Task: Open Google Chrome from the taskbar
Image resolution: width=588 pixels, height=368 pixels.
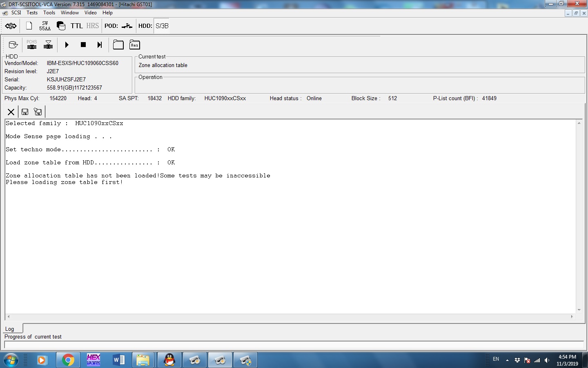Action: [x=68, y=360]
